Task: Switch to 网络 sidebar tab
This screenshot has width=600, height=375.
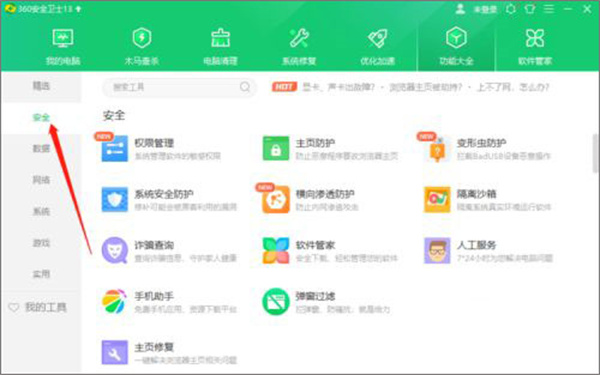Action: tap(41, 180)
